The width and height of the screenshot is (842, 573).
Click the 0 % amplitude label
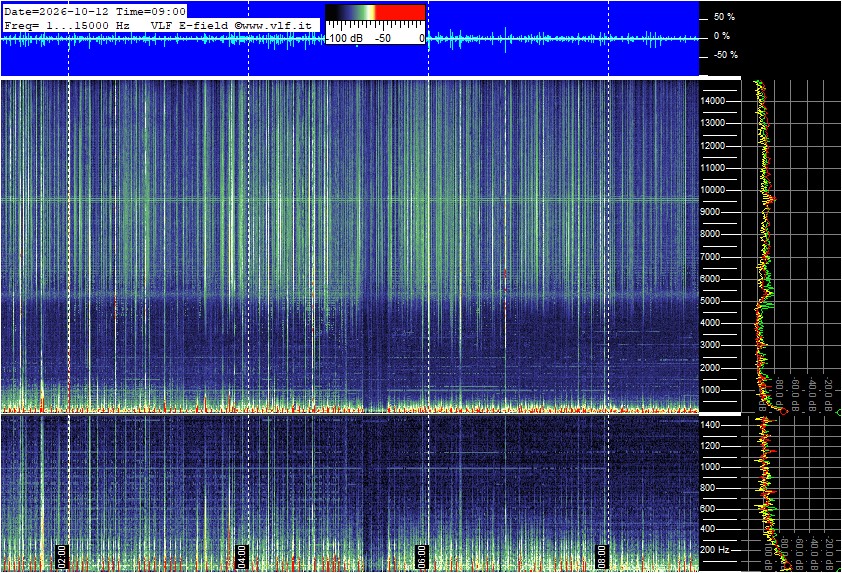(x=722, y=36)
